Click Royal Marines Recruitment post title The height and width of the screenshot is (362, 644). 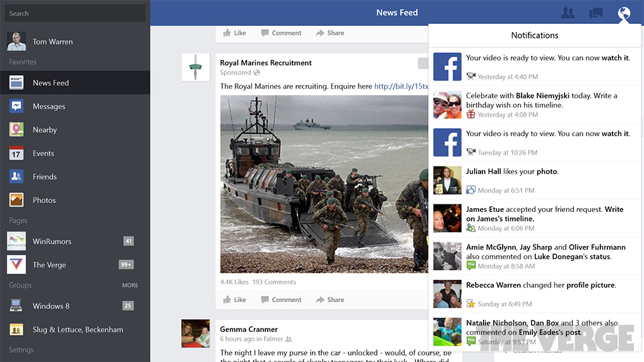(266, 63)
